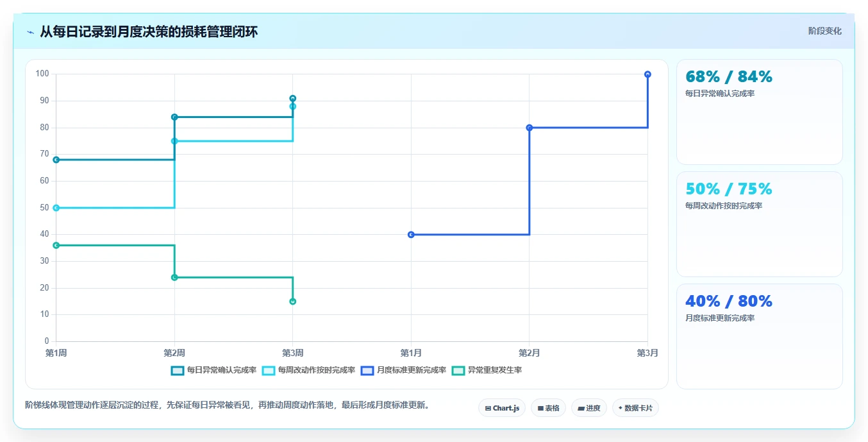The height and width of the screenshot is (442, 868).
Task: Click the 数据卡片 tag button
Action: pyautogui.click(x=635, y=408)
